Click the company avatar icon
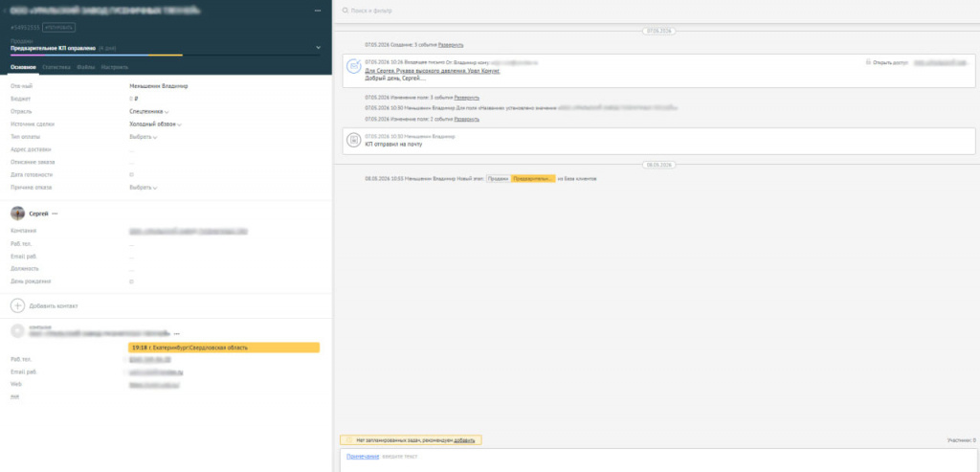980x472 pixels. (17, 331)
